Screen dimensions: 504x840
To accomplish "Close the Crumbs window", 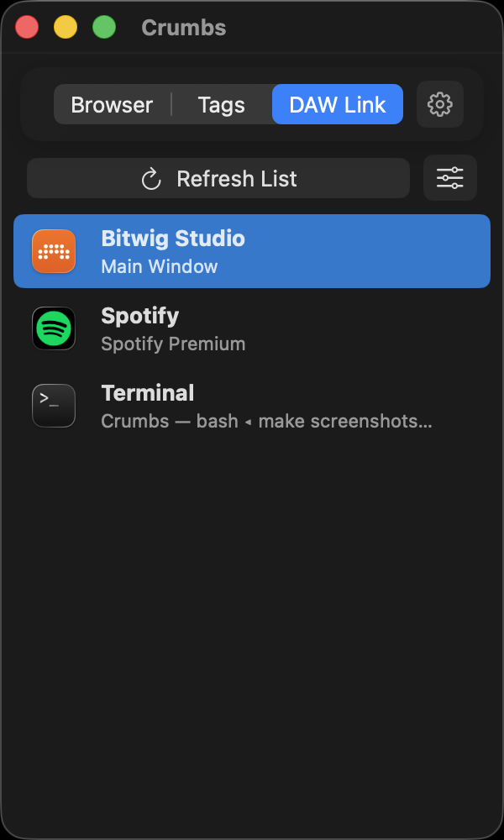I will point(28,28).
